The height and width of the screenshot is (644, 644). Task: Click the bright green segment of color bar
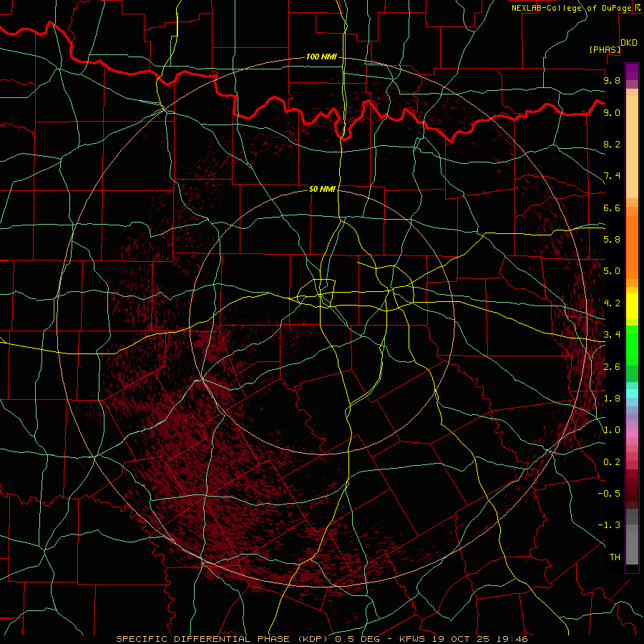632,345
